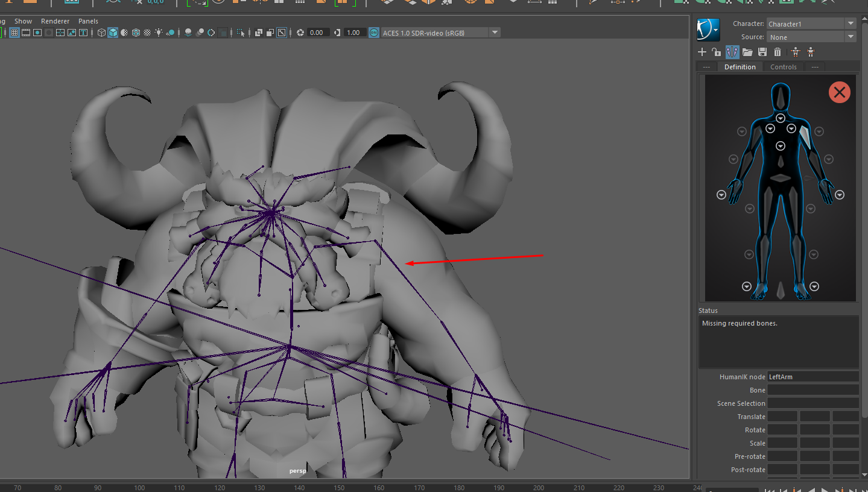The height and width of the screenshot is (492, 868).
Task: Toggle the Mirror Matching button
Action: tap(732, 52)
